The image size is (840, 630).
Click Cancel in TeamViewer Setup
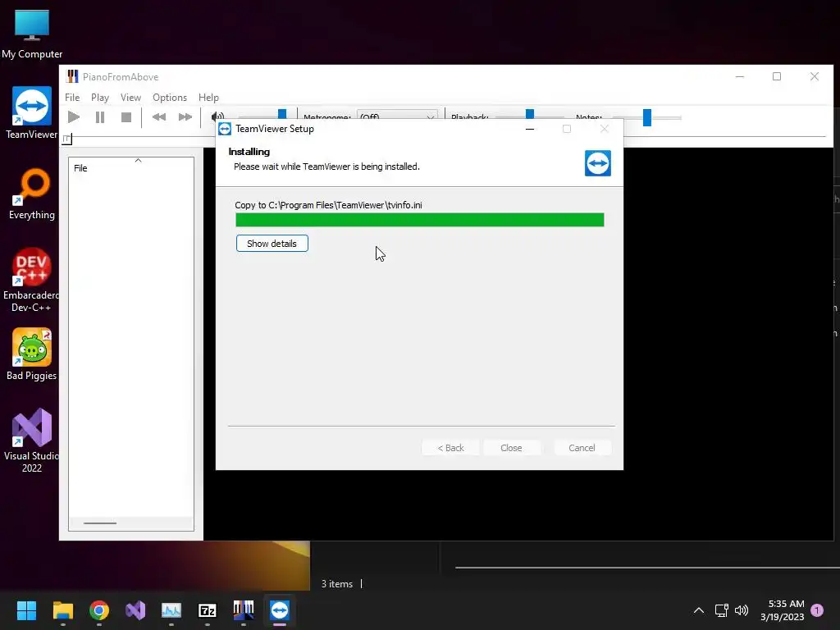[582, 448]
